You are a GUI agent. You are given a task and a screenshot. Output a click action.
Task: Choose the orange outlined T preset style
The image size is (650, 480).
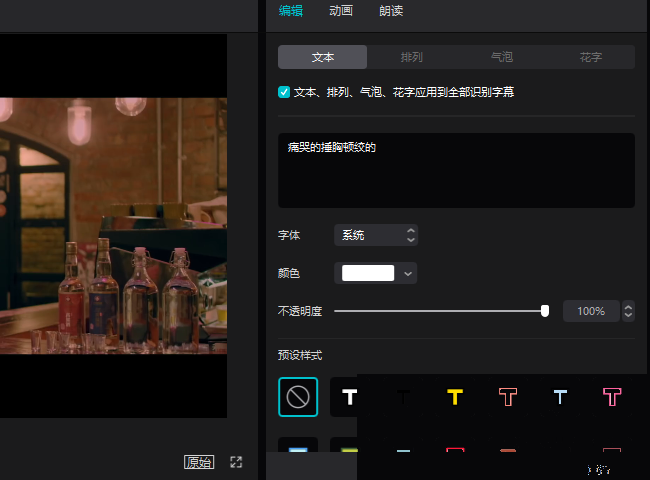(508, 397)
